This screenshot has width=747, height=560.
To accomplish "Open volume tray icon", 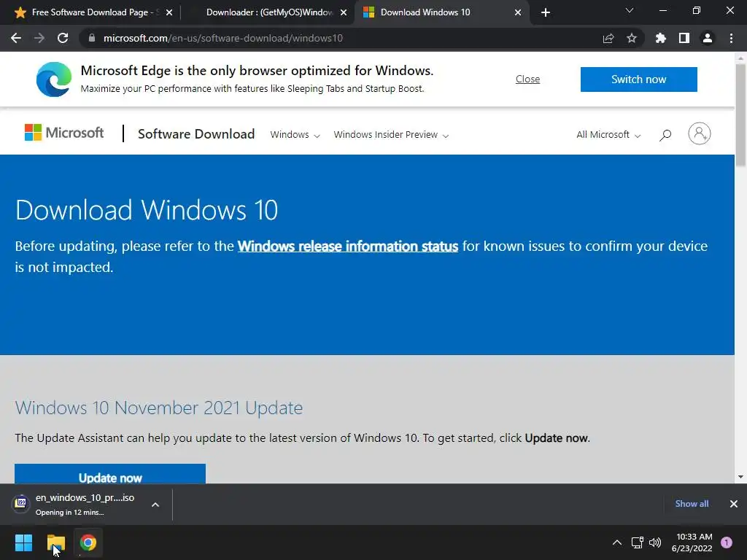I will point(655,542).
